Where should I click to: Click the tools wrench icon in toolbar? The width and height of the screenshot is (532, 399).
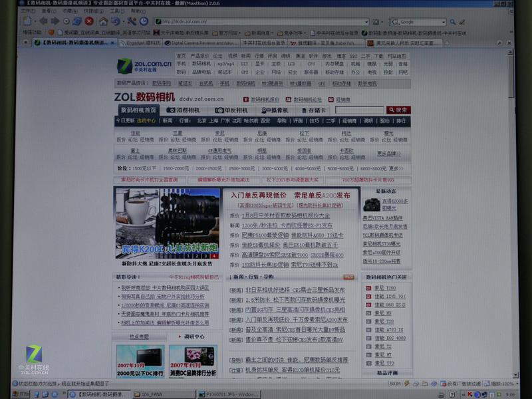pos(131,21)
